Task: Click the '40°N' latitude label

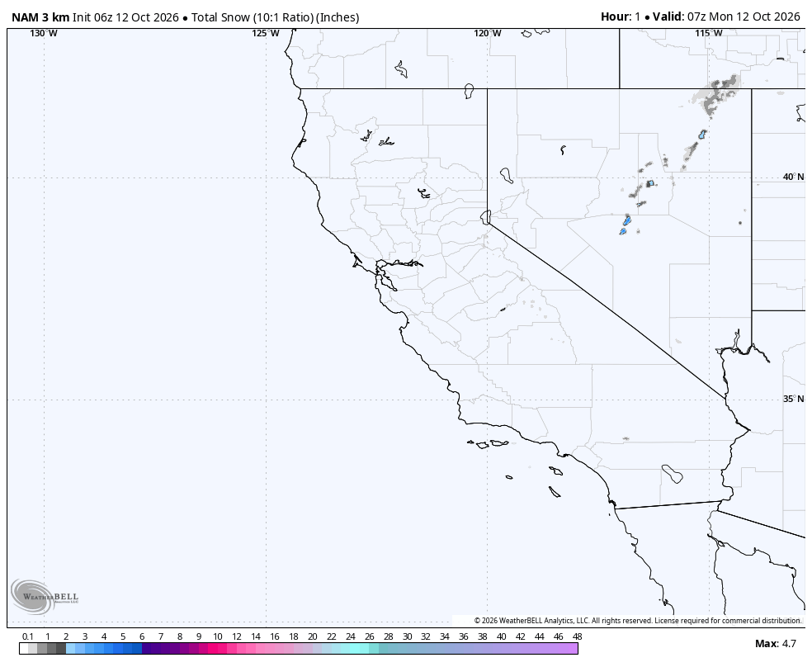Action: 793,177
